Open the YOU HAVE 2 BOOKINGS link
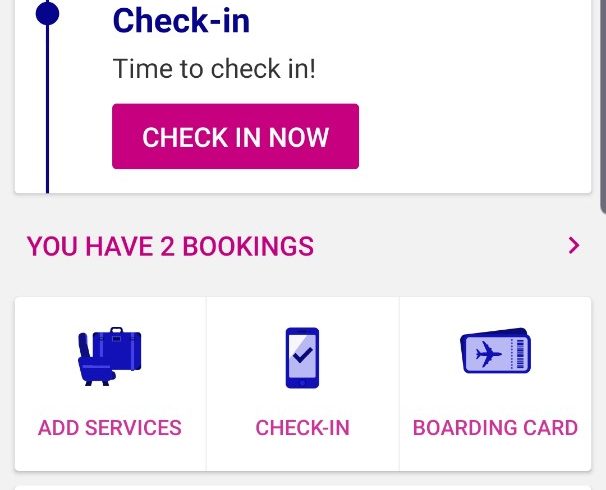The height and width of the screenshot is (490, 606). coord(170,246)
